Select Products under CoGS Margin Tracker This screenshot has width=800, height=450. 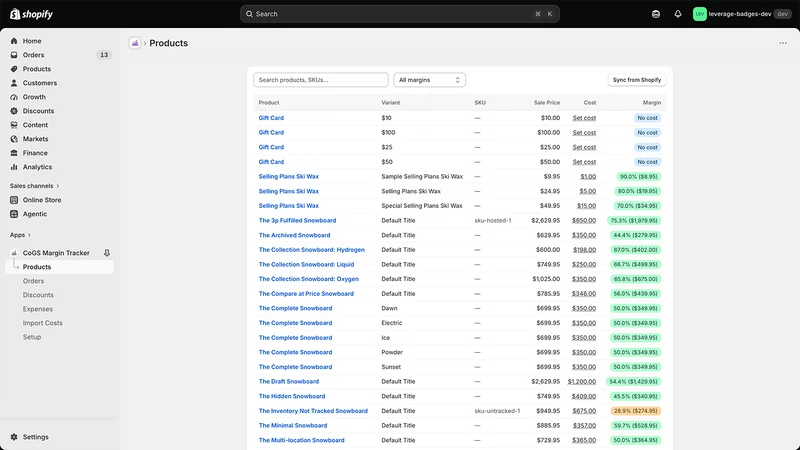point(59,267)
